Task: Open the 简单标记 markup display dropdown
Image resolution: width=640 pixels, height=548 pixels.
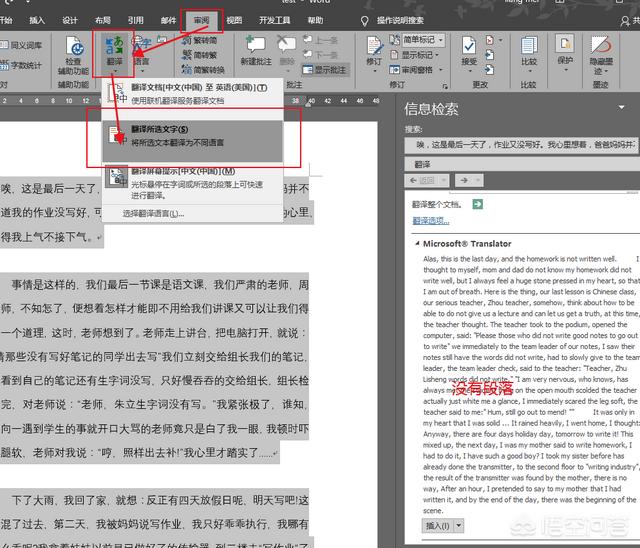Action: click(420, 40)
